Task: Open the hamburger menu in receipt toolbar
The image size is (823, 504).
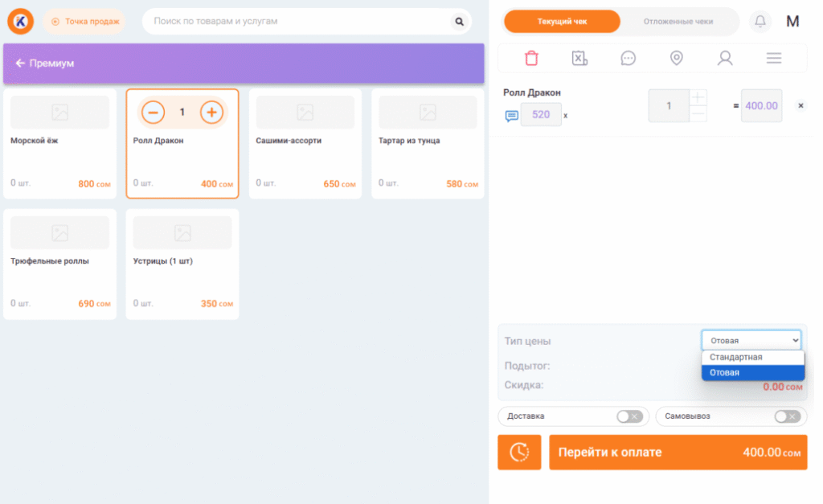Action: [774, 58]
